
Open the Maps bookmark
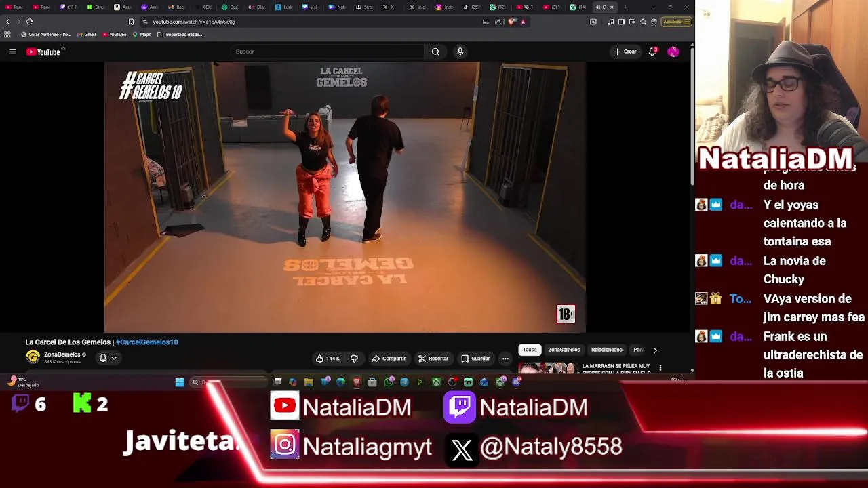[142, 35]
